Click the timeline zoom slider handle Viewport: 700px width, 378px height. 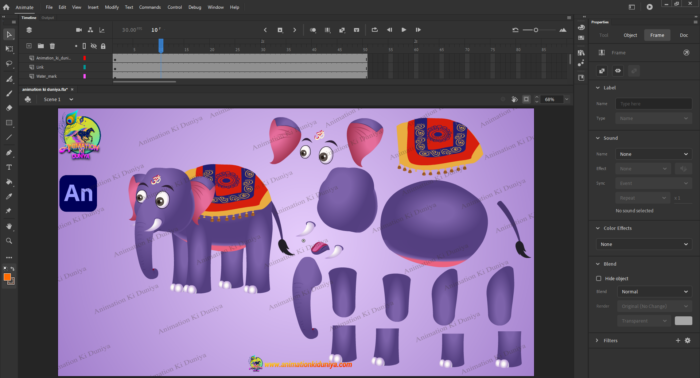536,30
